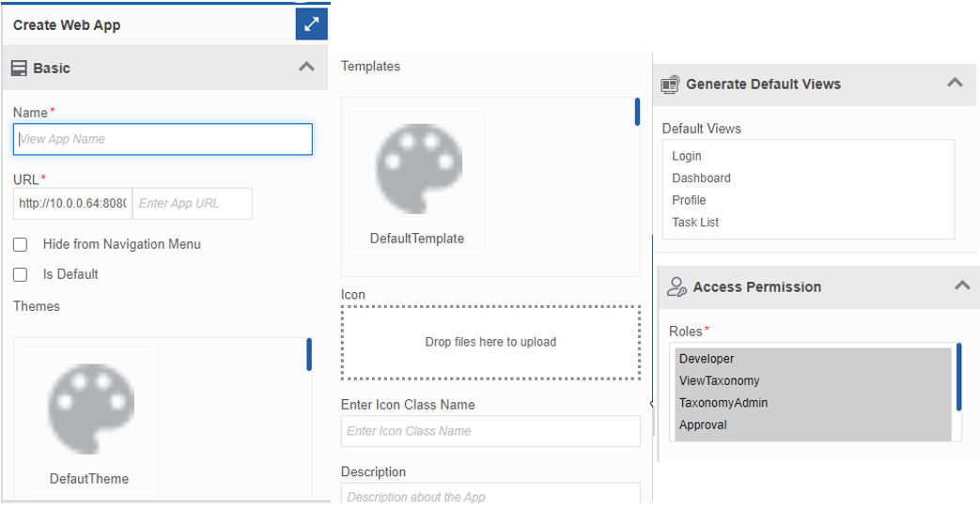Select Task List in Default Views
Screen dimensions: 980x510
point(695,222)
